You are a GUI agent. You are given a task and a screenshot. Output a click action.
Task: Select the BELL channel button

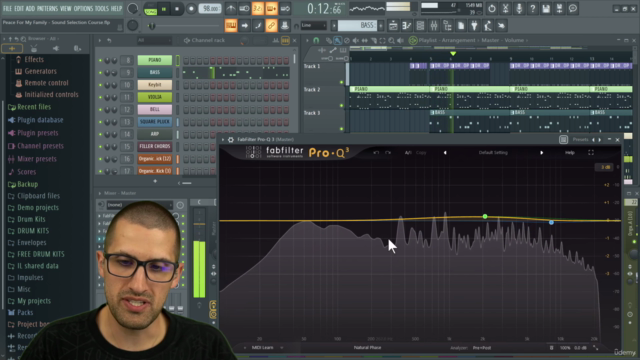point(155,109)
